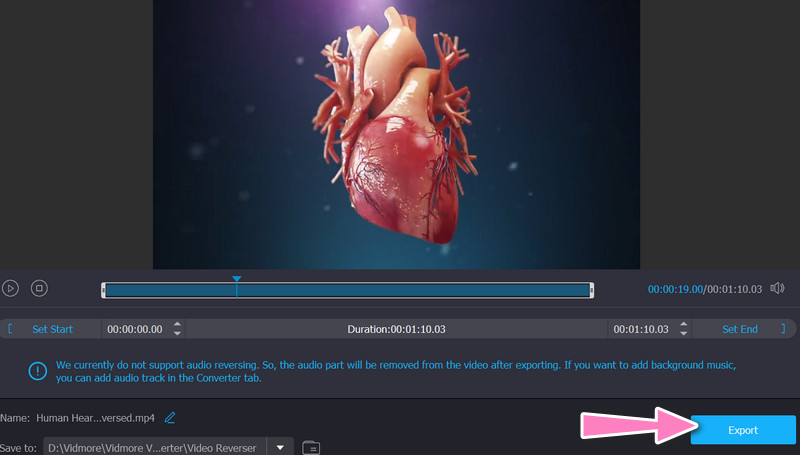Click the right trim handle on timeline
This screenshot has width=800, height=455.
click(x=592, y=289)
